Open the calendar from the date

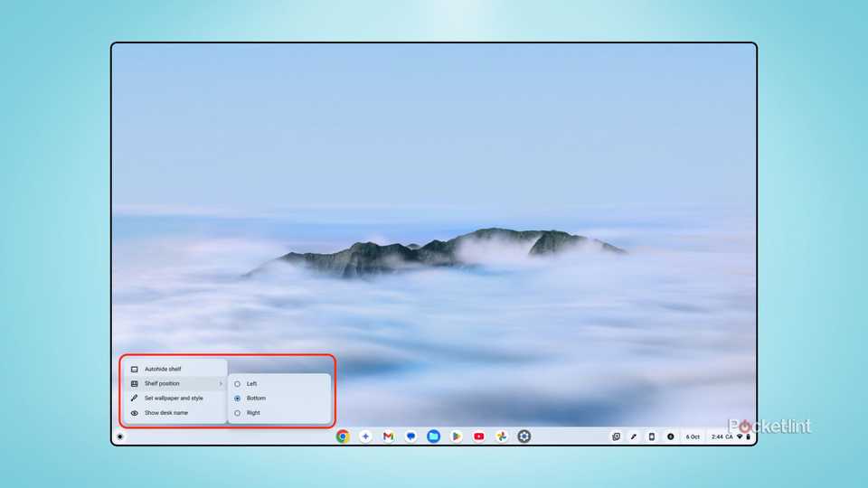pos(693,436)
